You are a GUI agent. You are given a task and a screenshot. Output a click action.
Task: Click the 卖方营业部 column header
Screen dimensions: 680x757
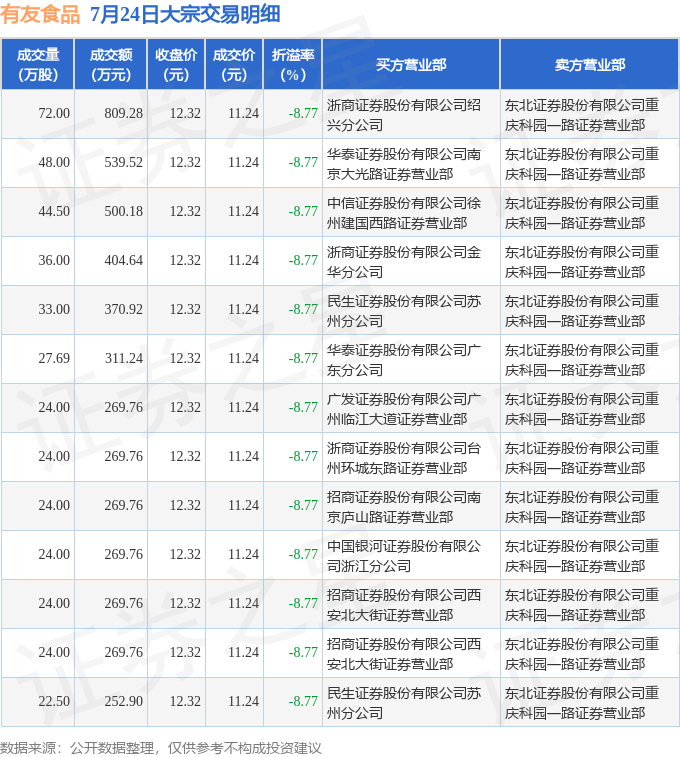[590, 65]
